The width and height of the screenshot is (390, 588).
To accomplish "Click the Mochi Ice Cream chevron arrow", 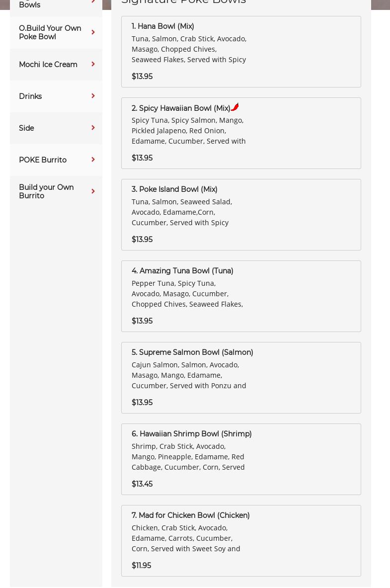I will [x=93, y=64].
